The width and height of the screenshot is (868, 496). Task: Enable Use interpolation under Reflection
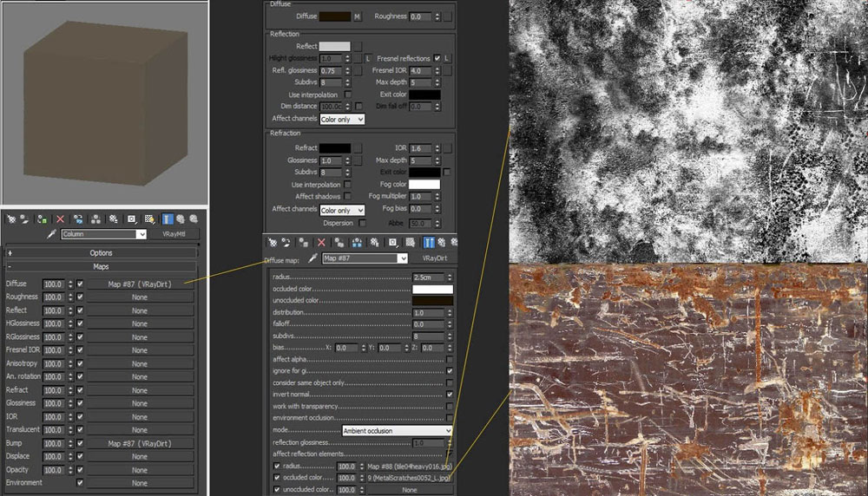(348, 95)
